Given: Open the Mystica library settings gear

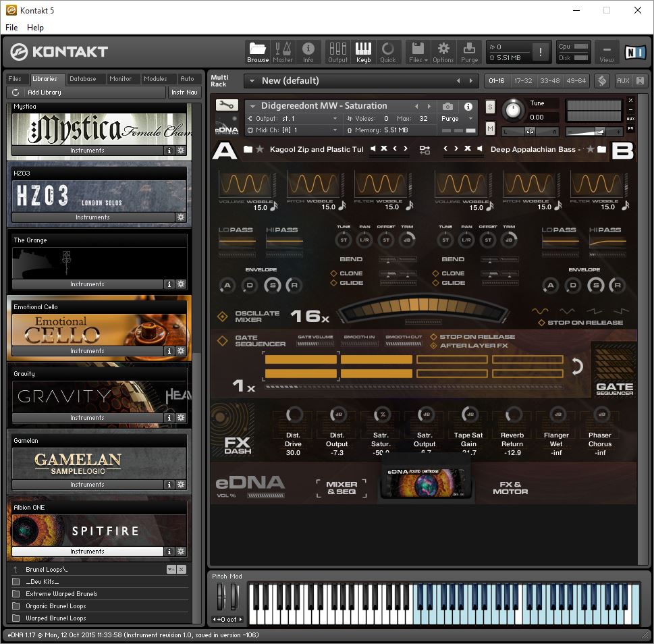Looking at the screenshot, I should [x=181, y=150].
